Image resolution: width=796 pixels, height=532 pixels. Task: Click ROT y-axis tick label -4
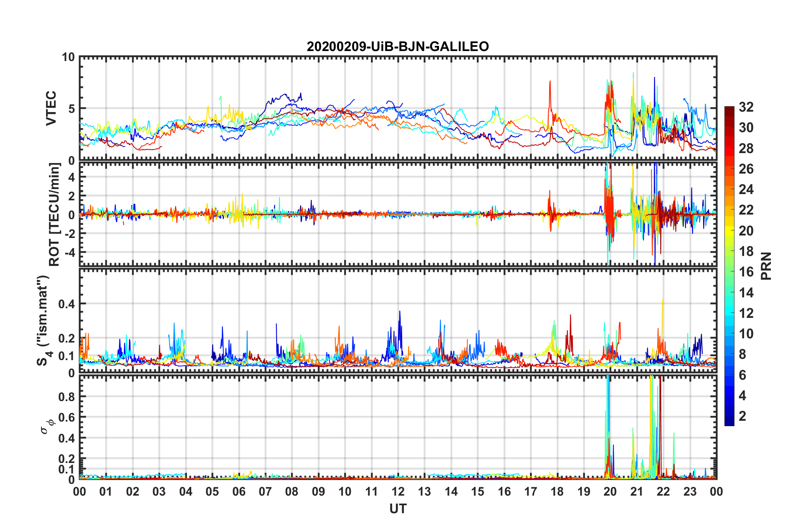pos(69,252)
